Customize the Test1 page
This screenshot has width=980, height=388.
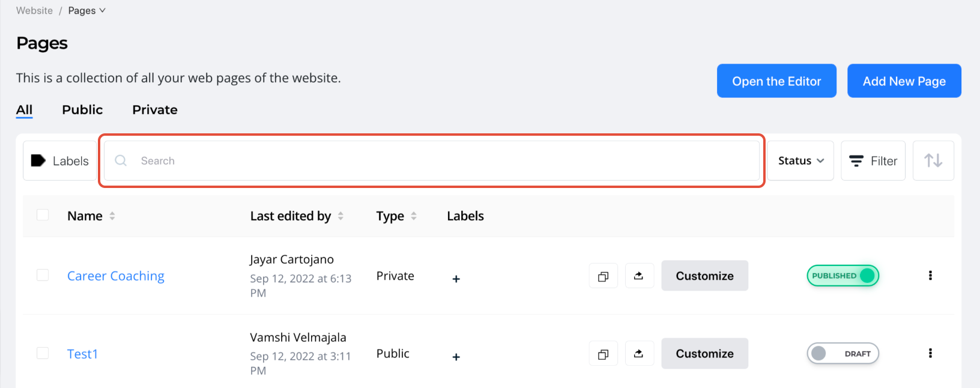(705, 354)
